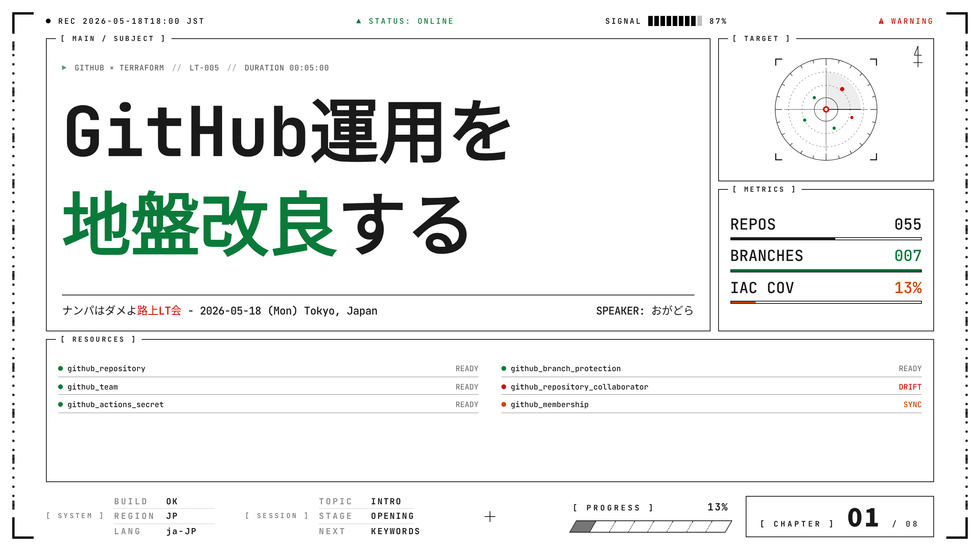980x551 pixels.
Task: Click the REPOS value 055
Action: tap(908, 224)
